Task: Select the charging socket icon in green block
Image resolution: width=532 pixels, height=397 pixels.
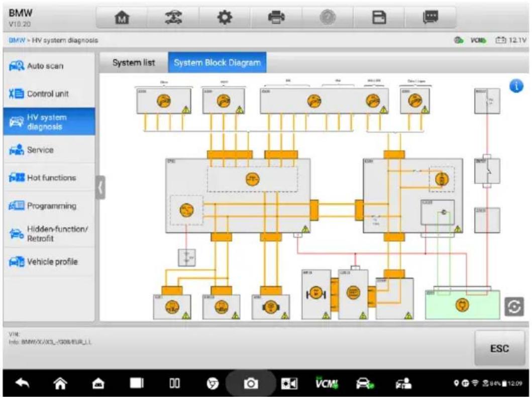Action: point(462,305)
